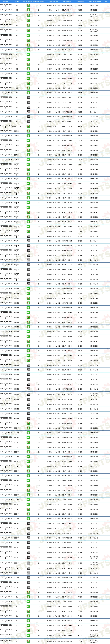This screenshot has height=644, width=110.
Task: Click diesel ON icon in 190 OM 602.961 90kW row
Action: (28, 112)
